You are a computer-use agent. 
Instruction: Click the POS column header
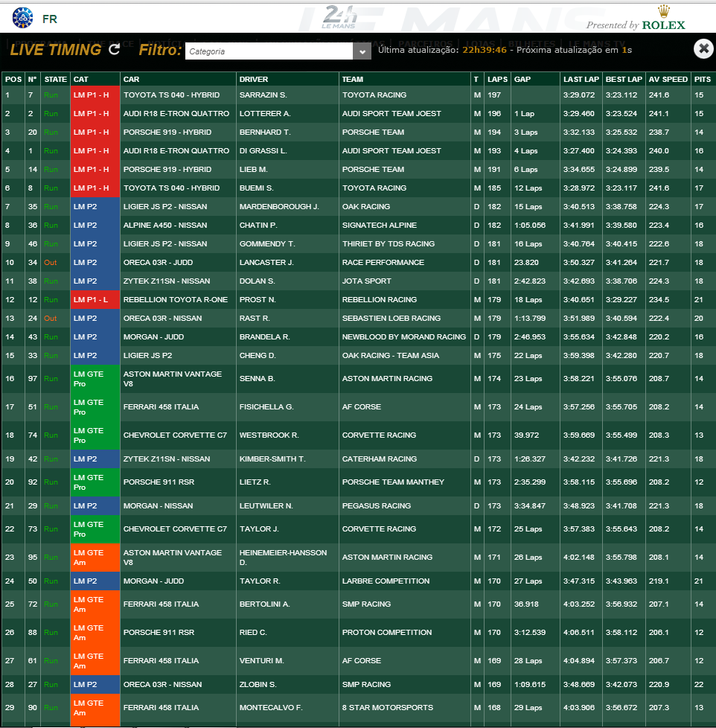point(13,79)
